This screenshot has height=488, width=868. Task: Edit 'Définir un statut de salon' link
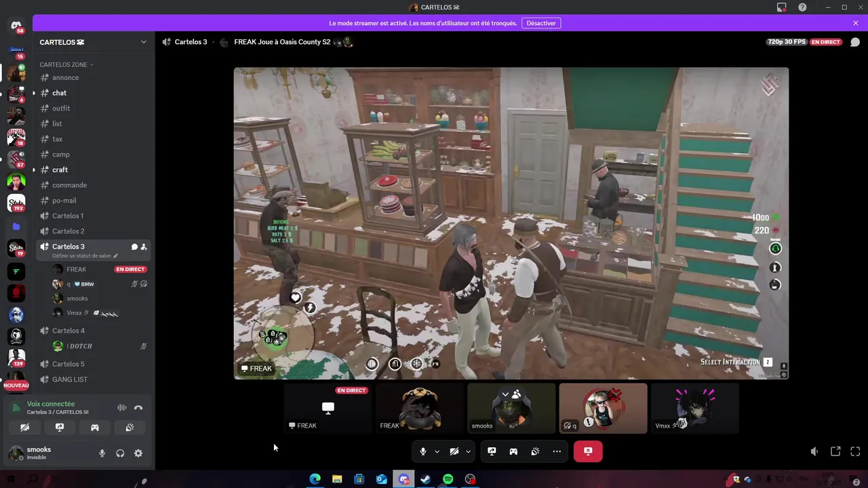85,256
